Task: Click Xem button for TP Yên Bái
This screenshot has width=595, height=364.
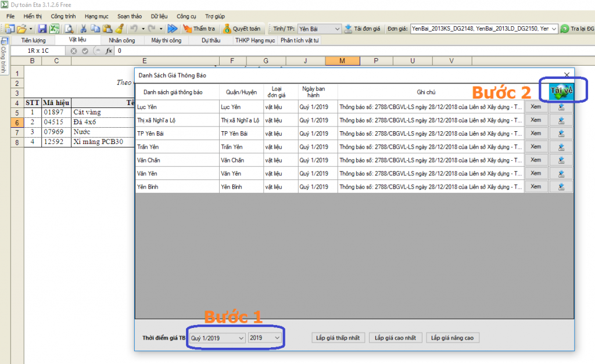Action: coord(536,134)
